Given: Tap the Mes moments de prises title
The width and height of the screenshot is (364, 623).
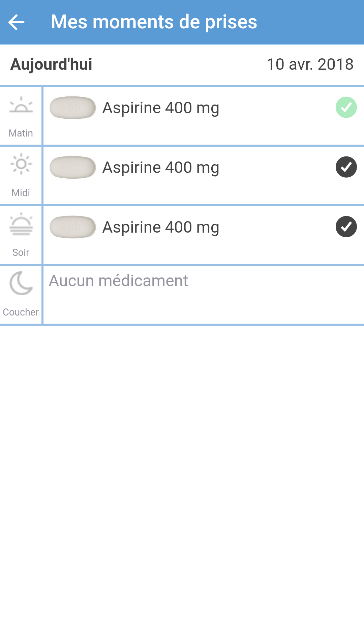Looking at the screenshot, I should pos(154,22).
